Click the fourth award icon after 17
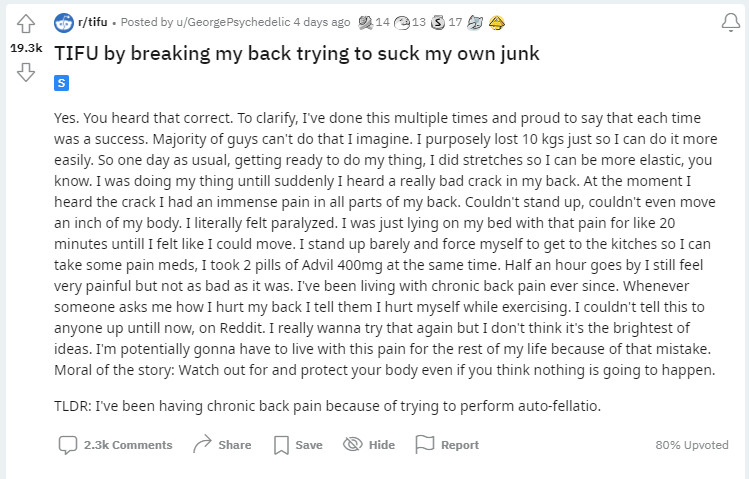The height and width of the screenshot is (479, 749). pos(476,22)
